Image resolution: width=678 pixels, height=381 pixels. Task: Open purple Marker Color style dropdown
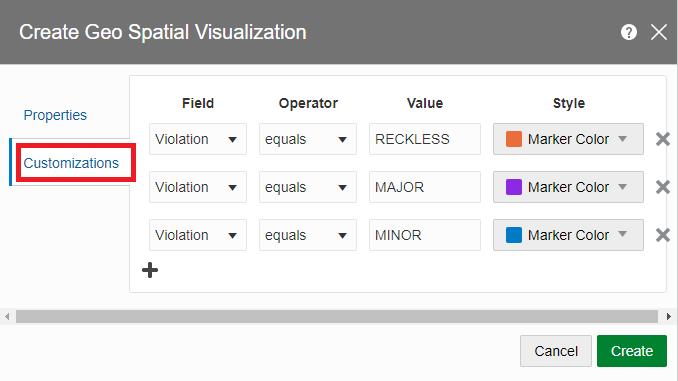click(x=568, y=187)
